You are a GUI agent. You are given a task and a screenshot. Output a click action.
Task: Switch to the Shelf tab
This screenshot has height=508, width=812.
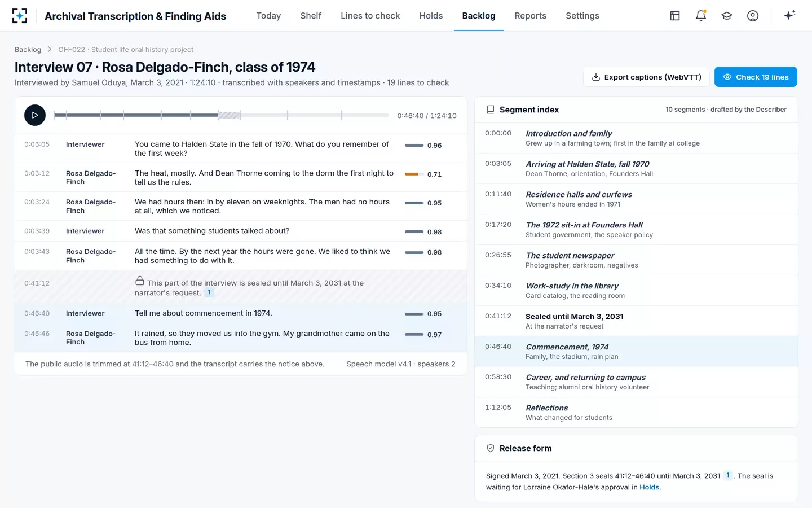[311, 16]
